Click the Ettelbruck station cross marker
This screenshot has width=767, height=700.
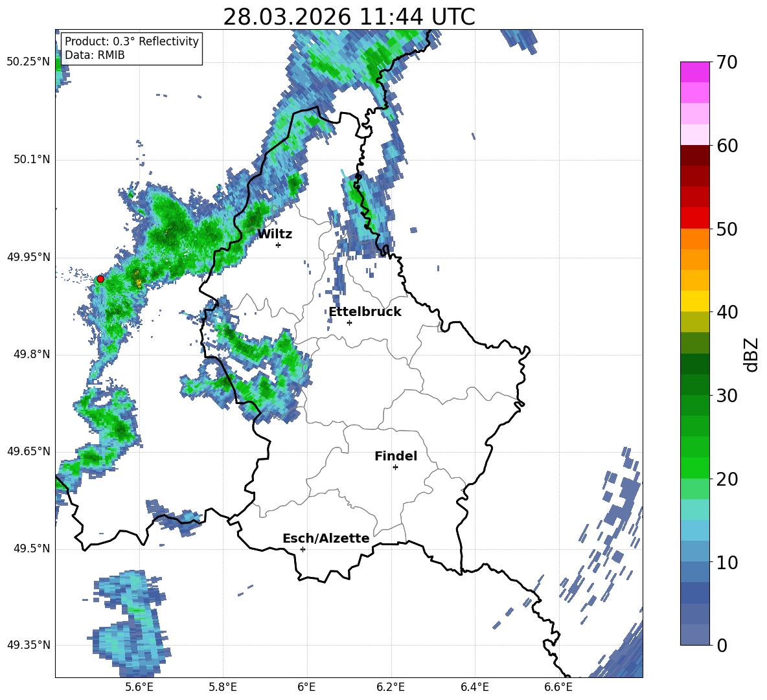tap(349, 322)
